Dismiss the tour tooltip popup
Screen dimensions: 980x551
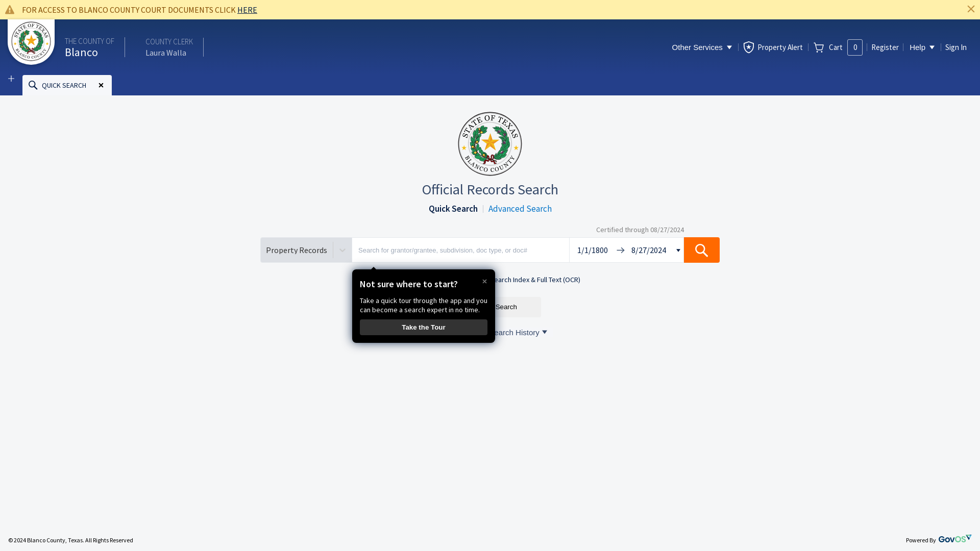coord(484,282)
